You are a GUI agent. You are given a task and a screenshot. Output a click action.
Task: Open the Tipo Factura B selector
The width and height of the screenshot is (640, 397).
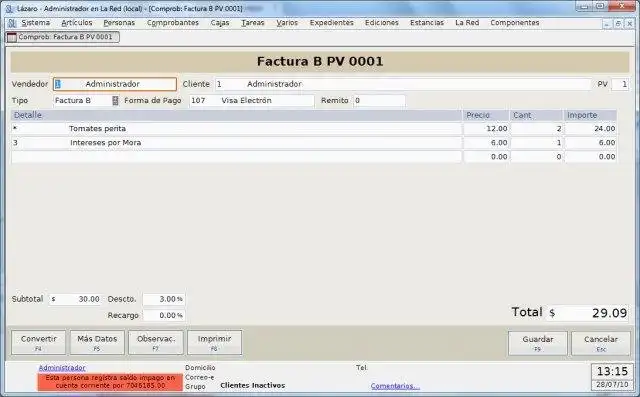pyautogui.click(x=87, y=100)
